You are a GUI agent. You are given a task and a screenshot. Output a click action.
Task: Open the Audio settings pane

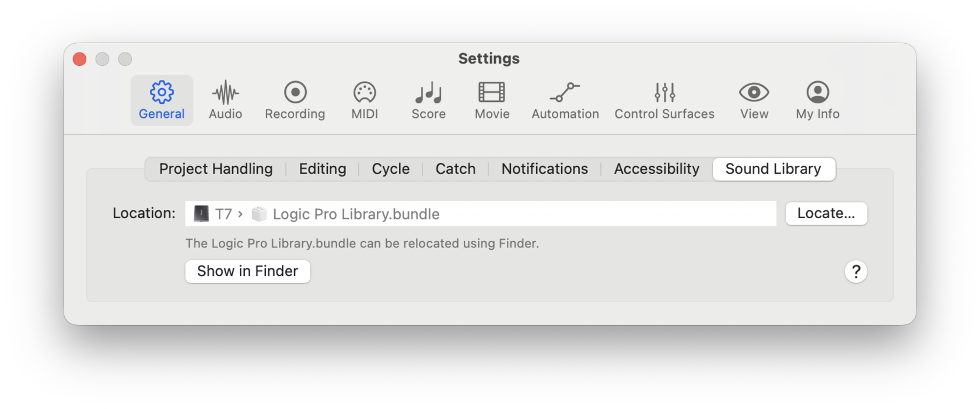point(225,100)
